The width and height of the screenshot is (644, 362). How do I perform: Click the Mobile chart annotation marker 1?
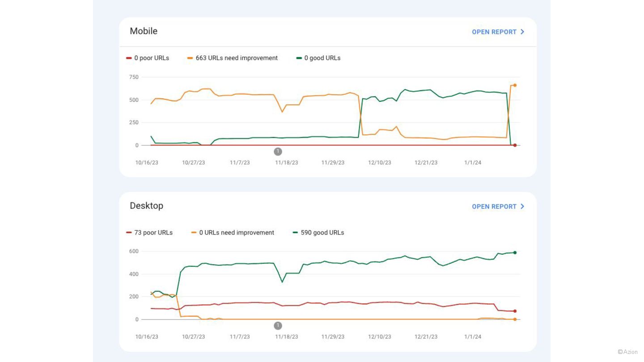click(x=278, y=152)
